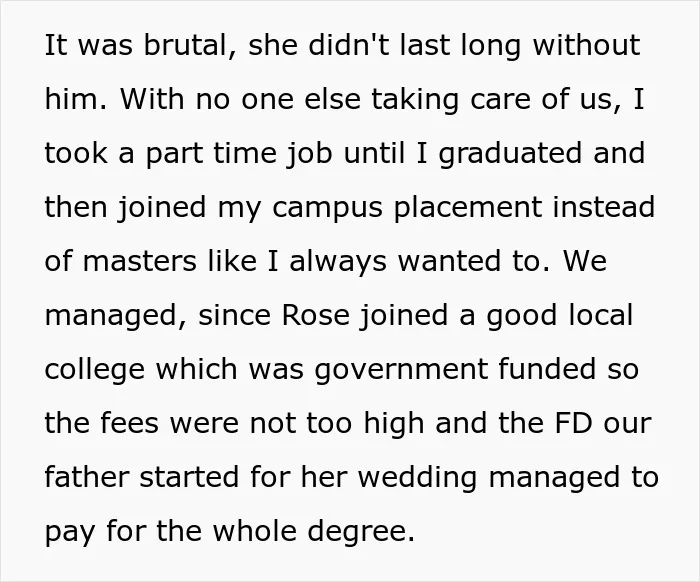700x582 pixels.
Task: Select the phrase "campus placement"
Action: pyautogui.click(x=407, y=208)
